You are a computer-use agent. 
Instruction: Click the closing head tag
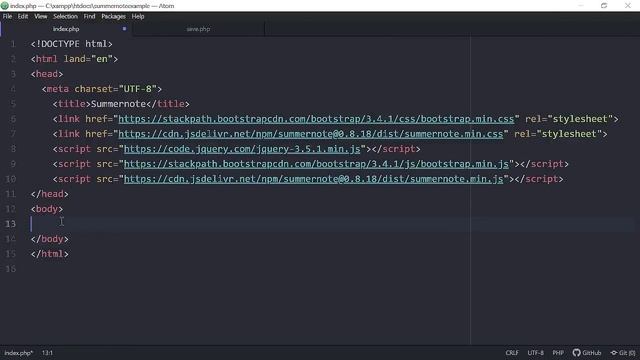coord(49,194)
